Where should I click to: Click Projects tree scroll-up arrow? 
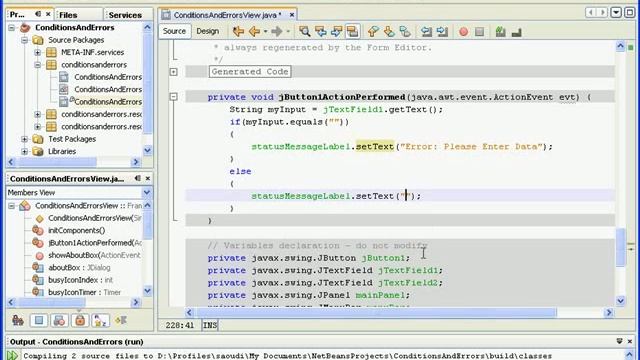[x=147, y=27]
